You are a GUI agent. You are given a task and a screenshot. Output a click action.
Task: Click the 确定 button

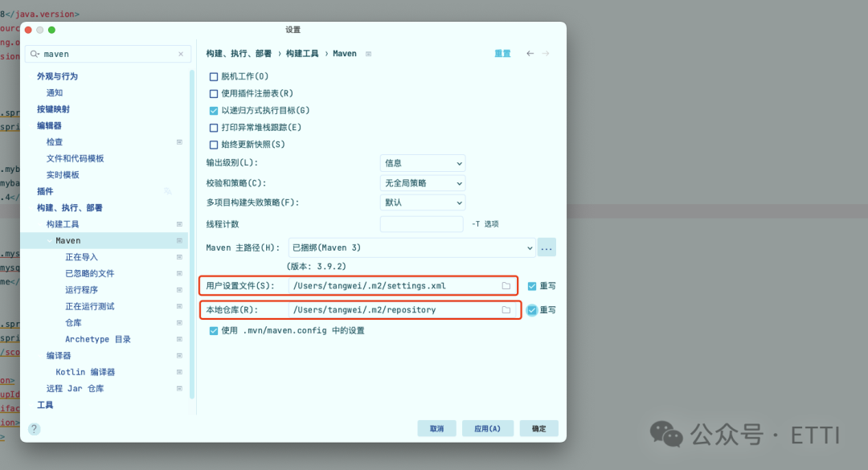click(x=538, y=428)
